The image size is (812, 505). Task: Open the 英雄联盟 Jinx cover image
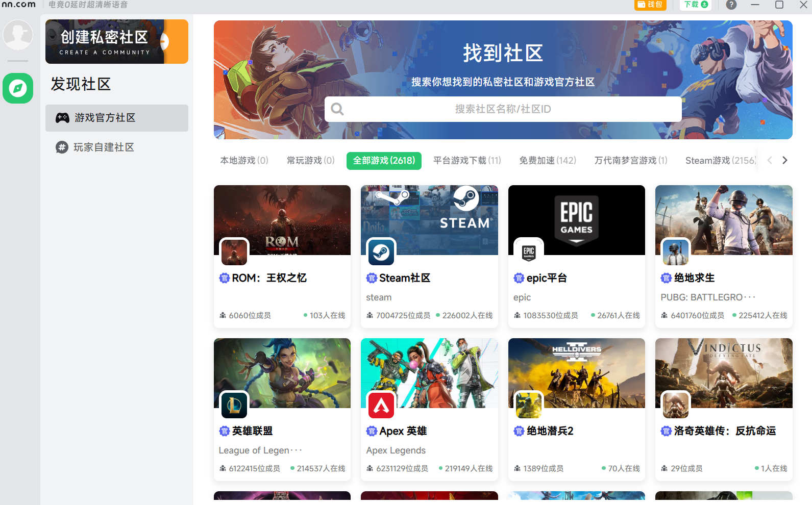[x=282, y=373]
